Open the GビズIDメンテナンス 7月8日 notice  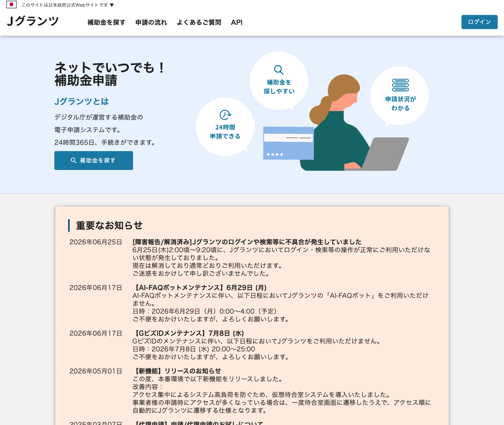tap(188, 333)
